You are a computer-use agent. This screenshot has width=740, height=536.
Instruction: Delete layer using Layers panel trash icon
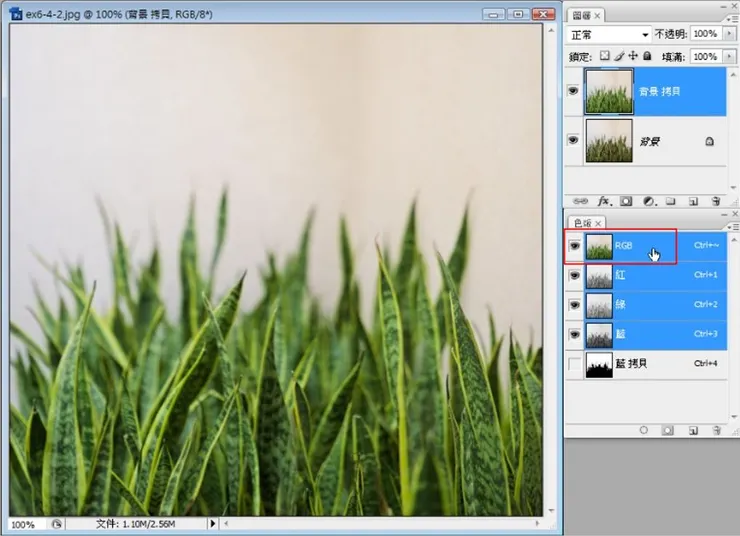(717, 201)
